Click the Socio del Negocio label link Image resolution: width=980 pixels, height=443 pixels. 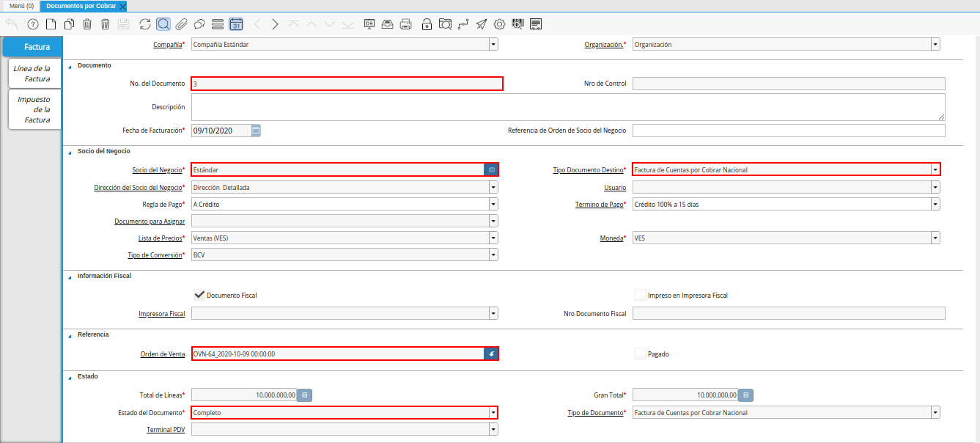click(156, 170)
